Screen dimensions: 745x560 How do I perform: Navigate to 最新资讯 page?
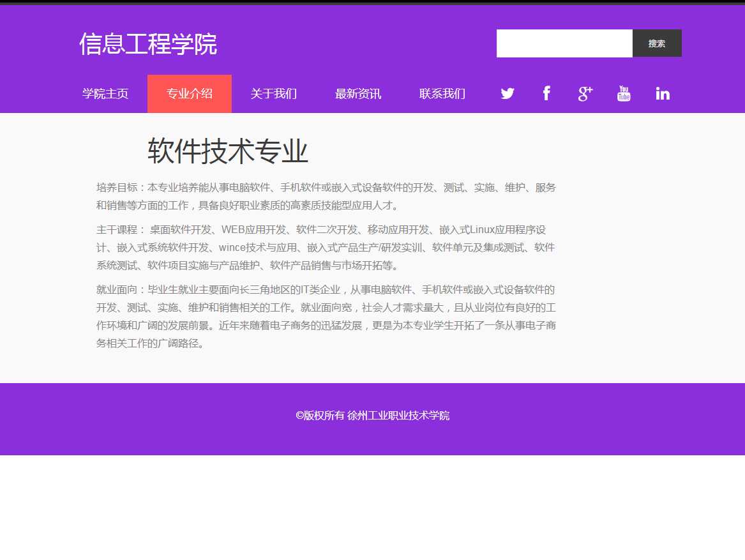click(x=358, y=94)
